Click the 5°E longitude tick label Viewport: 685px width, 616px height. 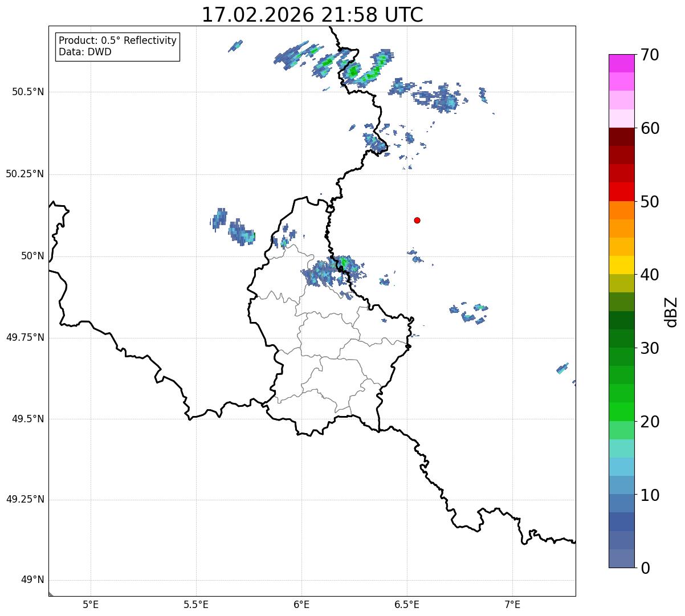pyautogui.click(x=91, y=604)
